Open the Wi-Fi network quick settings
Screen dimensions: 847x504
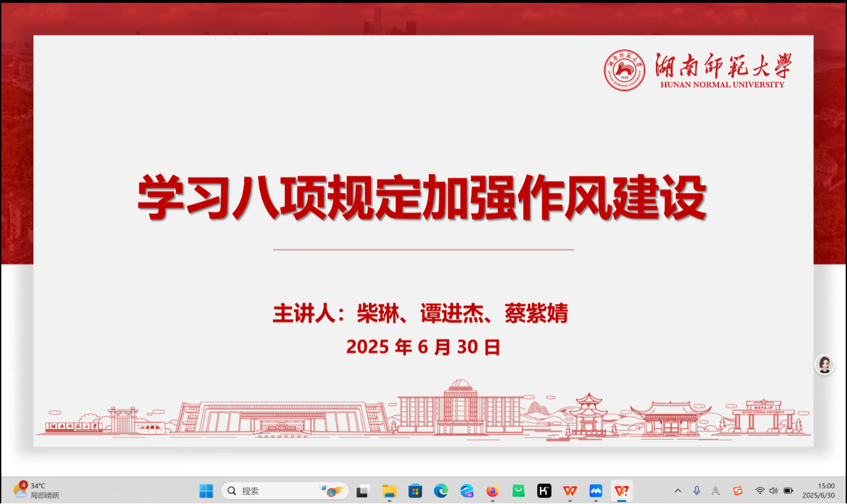click(760, 491)
